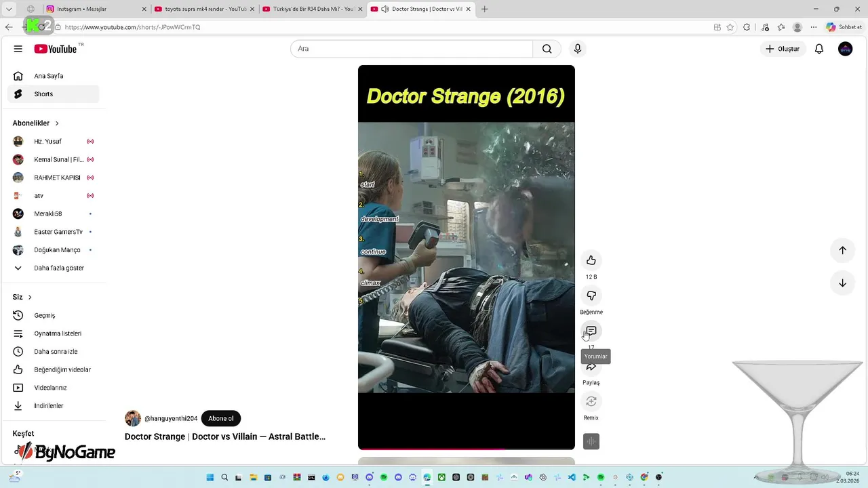Open Hz. Yusuf subscription channel
The image size is (868, 488).
pyautogui.click(x=54, y=142)
